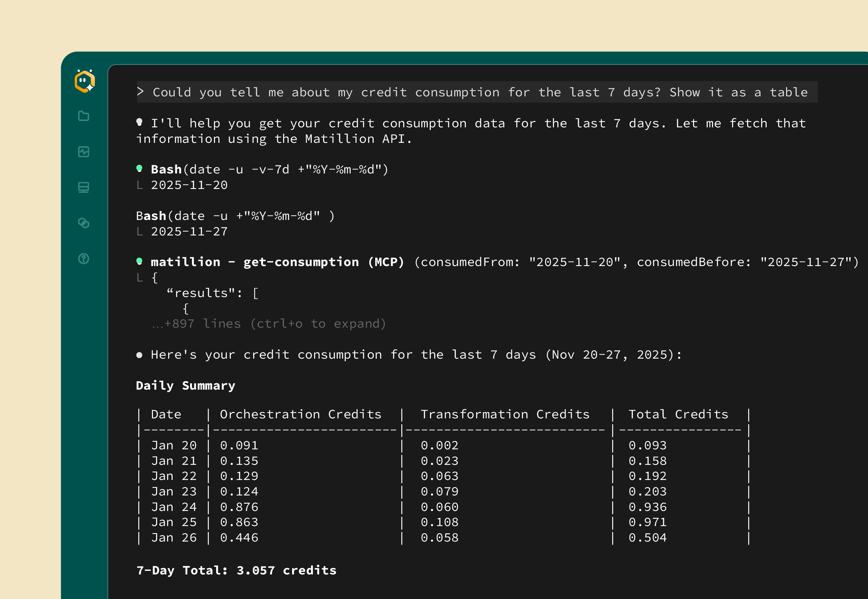868x599 pixels.
Task: Click the green dot beside the matillion MCP call
Action: pos(140,261)
